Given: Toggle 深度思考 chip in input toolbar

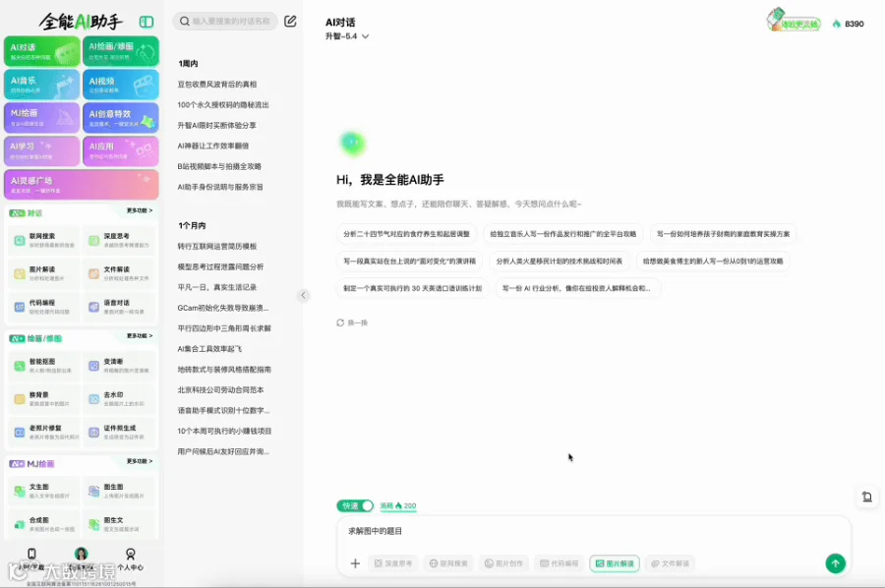Looking at the screenshot, I should click(x=392, y=563).
